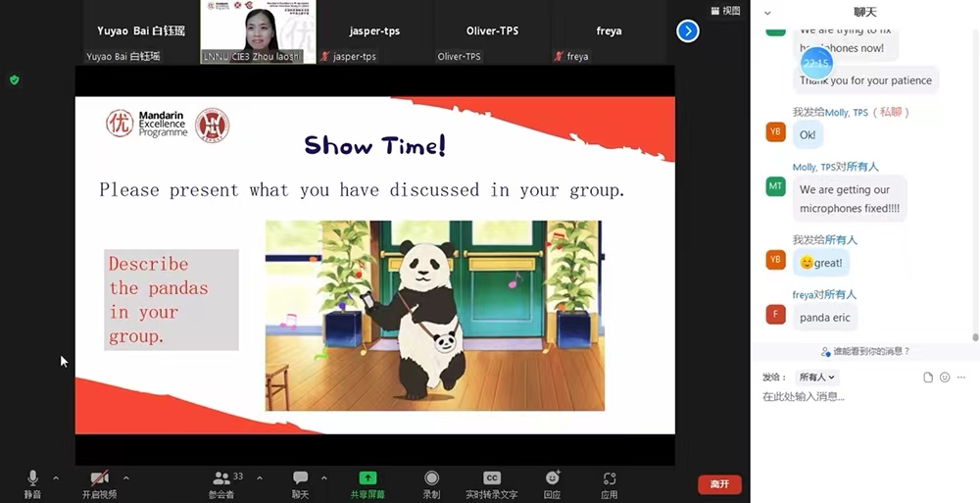
Task: Select Zhou laoshi video thumbnail
Action: click(x=258, y=32)
